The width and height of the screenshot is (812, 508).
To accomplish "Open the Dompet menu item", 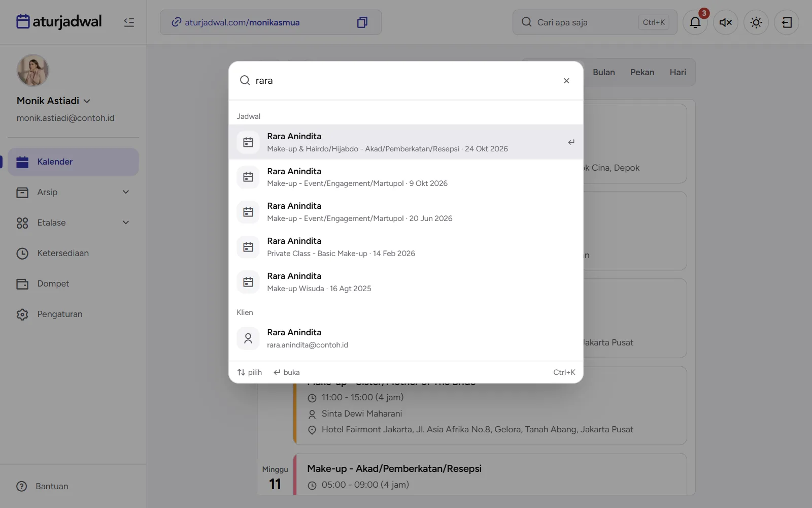I will coord(73,283).
